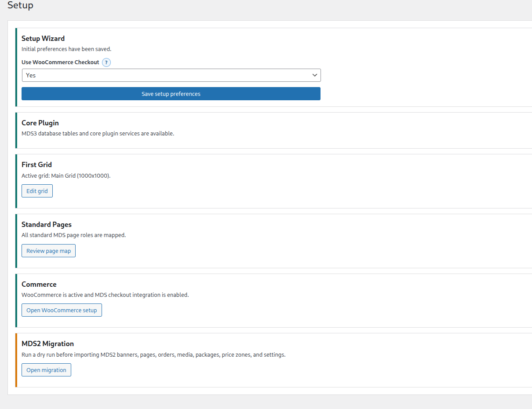Click the orange status bar of MDS2 Migration
Viewport: 532px width, 409px height.
tap(16, 360)
